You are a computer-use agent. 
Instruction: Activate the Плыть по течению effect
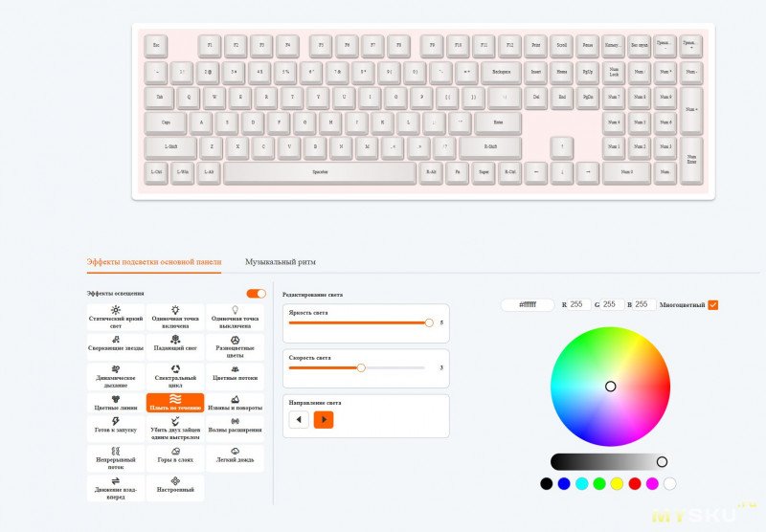point(175,403)
